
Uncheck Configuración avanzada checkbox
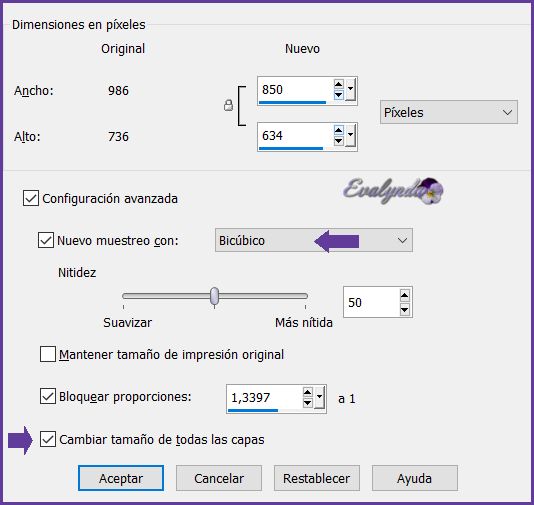tap(31, 198)
